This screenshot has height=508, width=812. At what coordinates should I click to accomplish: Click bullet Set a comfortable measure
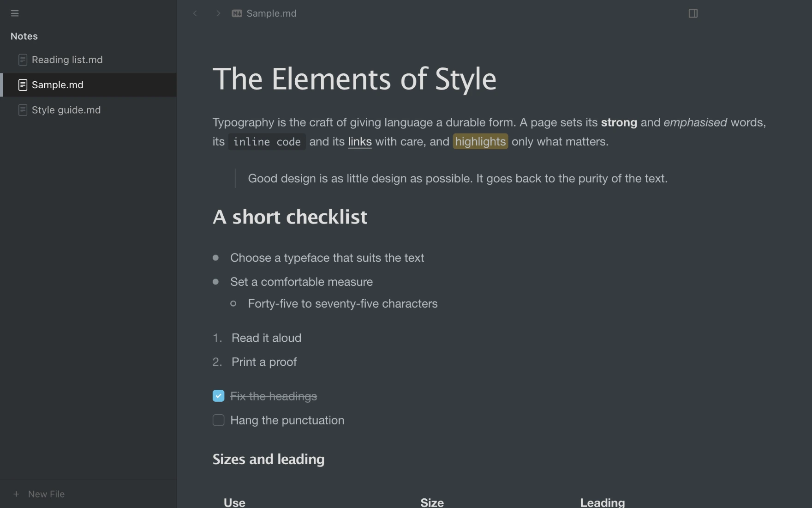tap(301, 282)
